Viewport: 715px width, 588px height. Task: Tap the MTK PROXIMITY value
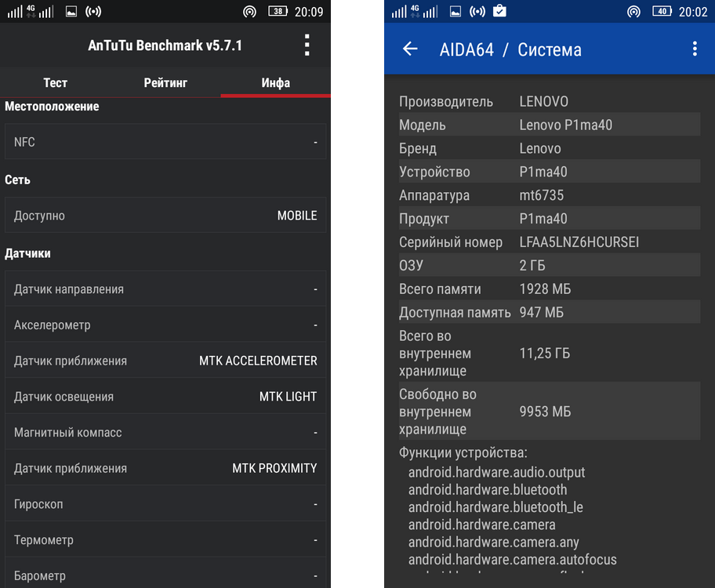tap(274, 468)
